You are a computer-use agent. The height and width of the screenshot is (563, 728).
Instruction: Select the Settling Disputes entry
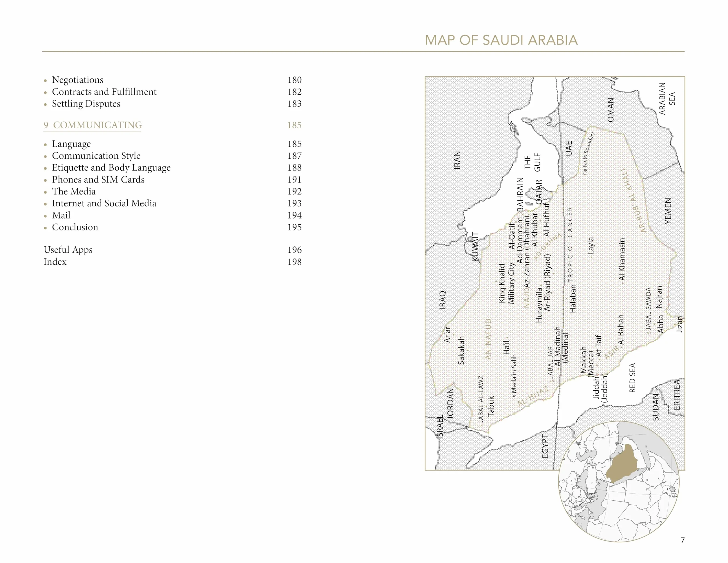click(86, 104)
